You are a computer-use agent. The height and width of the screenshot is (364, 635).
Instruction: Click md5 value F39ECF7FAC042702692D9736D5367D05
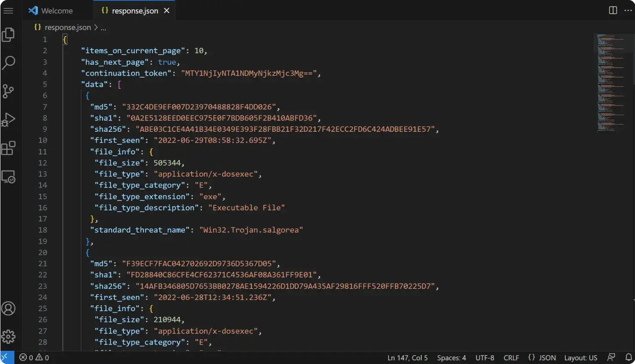(x=199, y=263)
